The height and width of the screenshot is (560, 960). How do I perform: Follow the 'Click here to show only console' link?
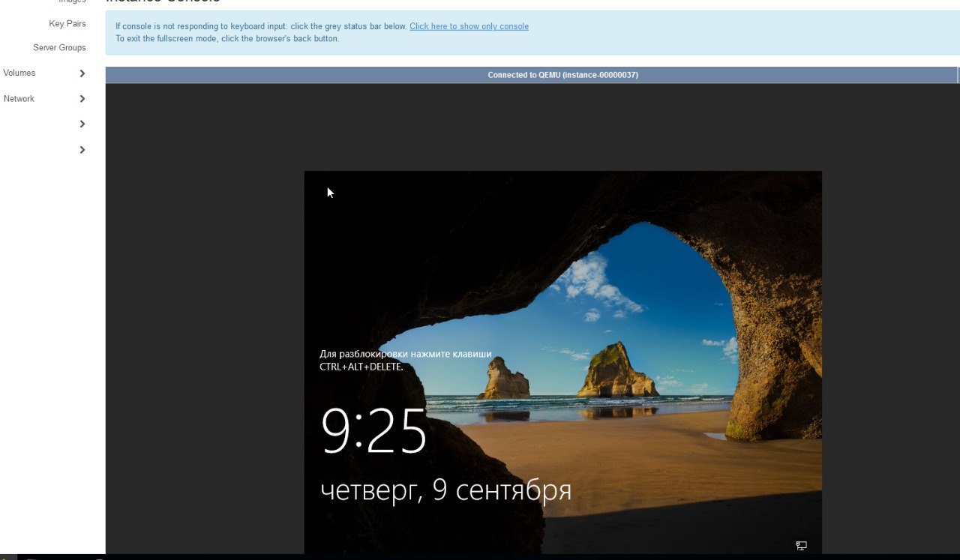coord(469,26)
